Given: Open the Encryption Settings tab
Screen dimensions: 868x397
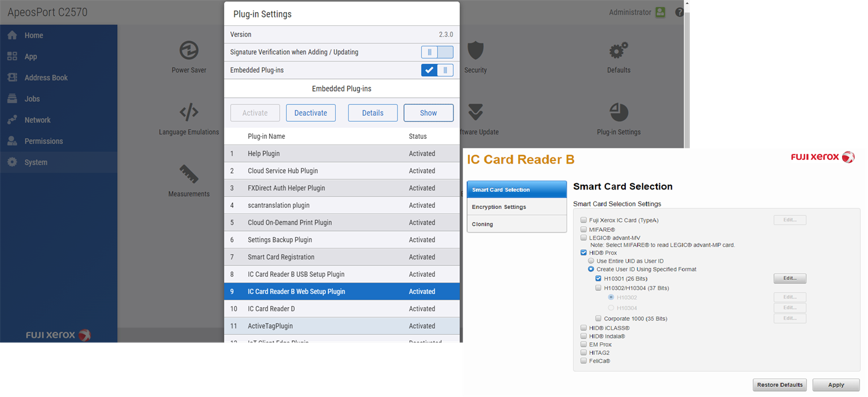Looking at the screenshot, I should pos(517,207).
